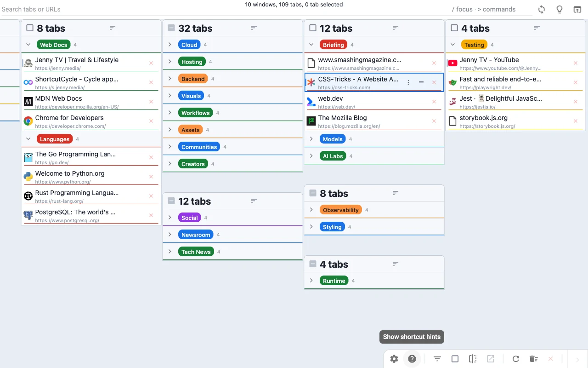The image size is (588, 368).
Task: Check the 8 tabs window checkbox with Web Docs
Action: coord(30,28)
